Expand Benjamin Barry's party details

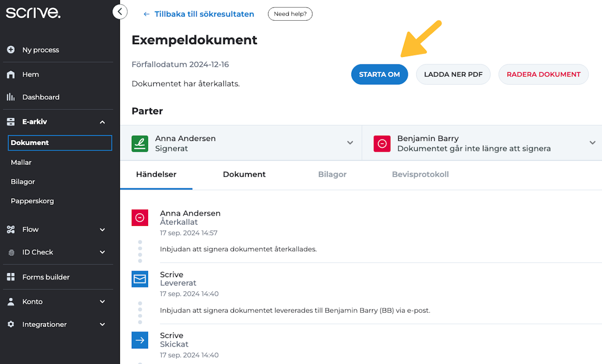point(592,143)
